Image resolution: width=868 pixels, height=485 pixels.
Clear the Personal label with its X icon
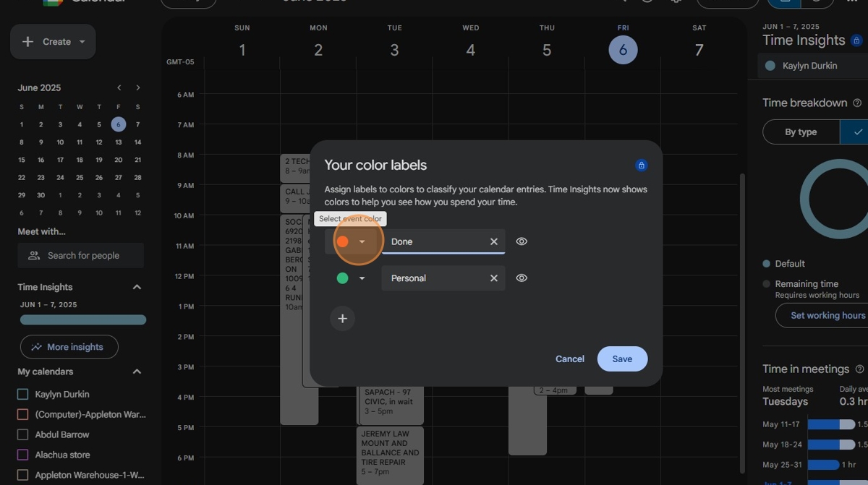pos(494,278)
